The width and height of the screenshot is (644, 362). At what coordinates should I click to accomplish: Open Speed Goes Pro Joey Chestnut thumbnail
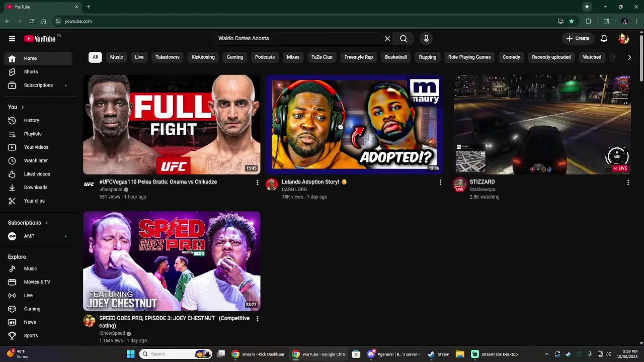click(172, 261)
